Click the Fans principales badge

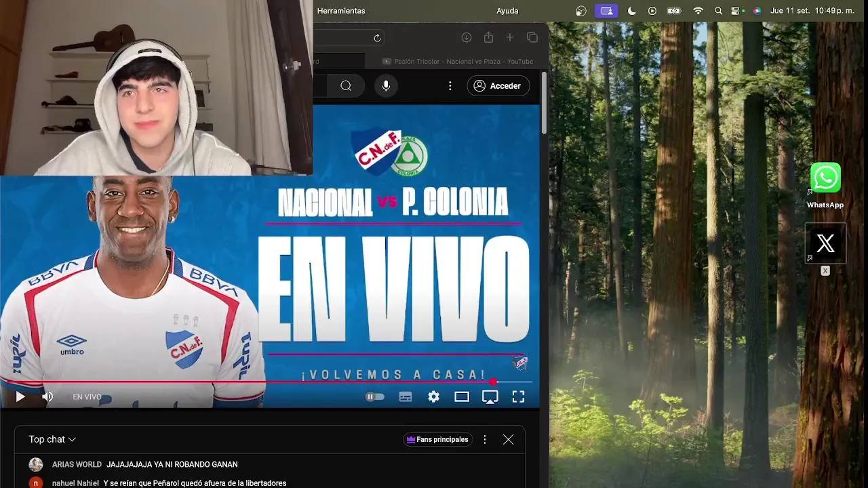(x=437, y=439)
